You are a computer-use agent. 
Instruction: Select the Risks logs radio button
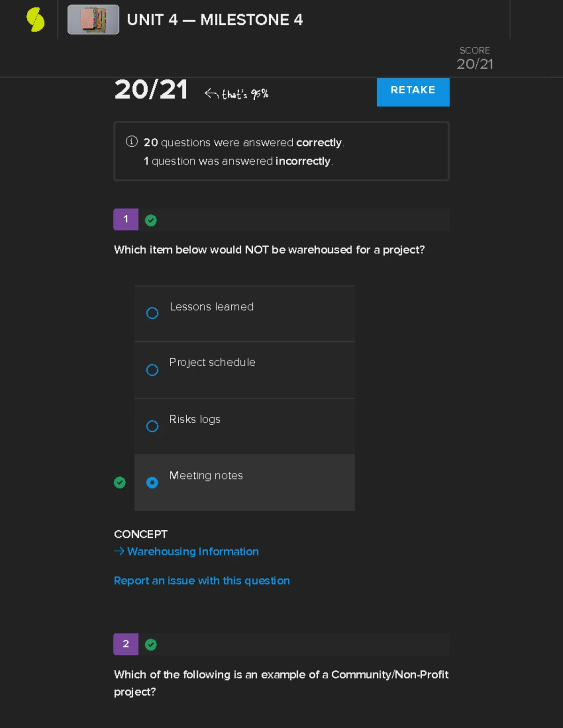click(152, 426)
